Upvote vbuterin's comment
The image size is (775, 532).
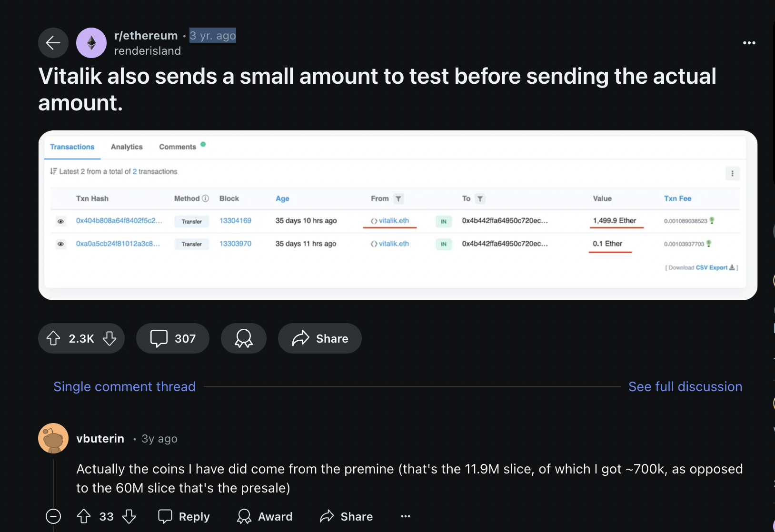(x=84, y=516)
